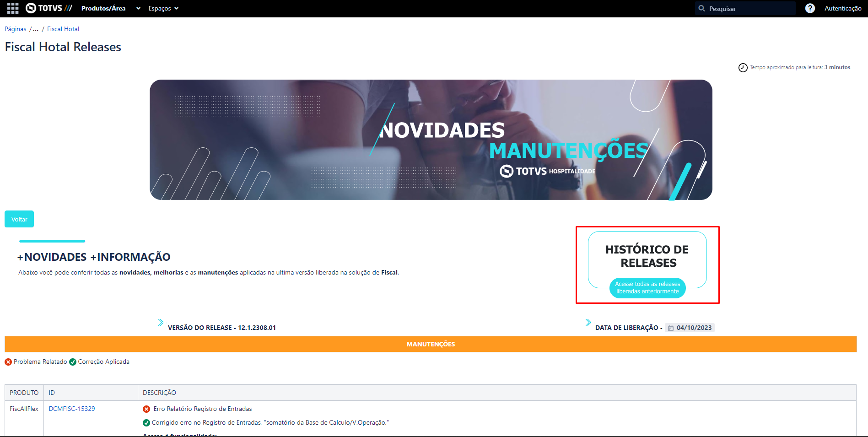
Task: Open the help question mark icon
Action: (x=810, y=8)
